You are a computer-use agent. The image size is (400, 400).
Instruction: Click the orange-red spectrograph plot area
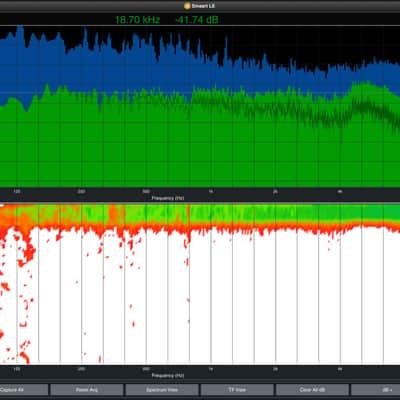[200, 283]
